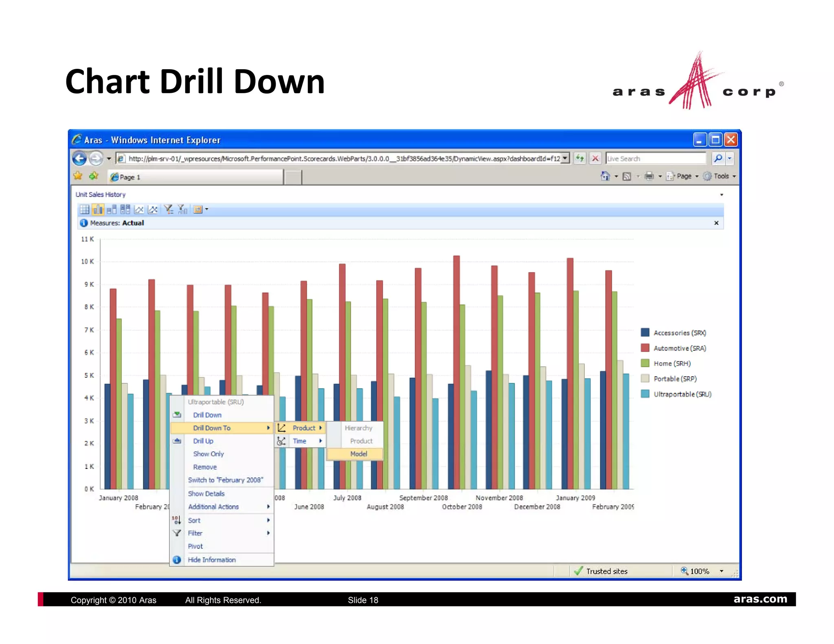
Task: Click the Unit Sales History title link
Action: [101, 195]
